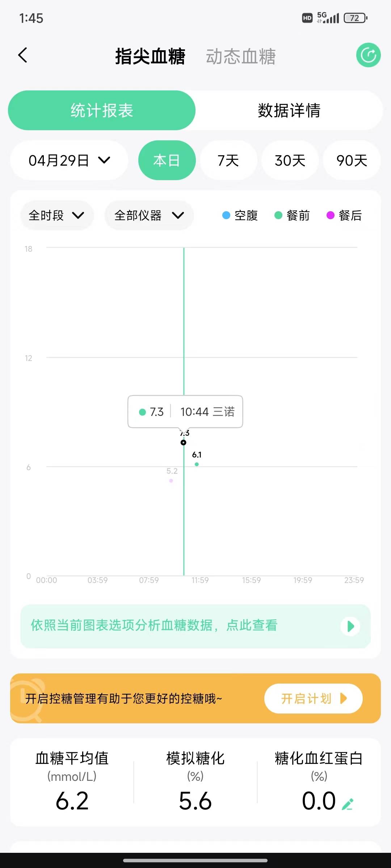Switch to the 数据详情 tab
The height and width of the screenshot is (868, 391).
click(x=289, y=110)
